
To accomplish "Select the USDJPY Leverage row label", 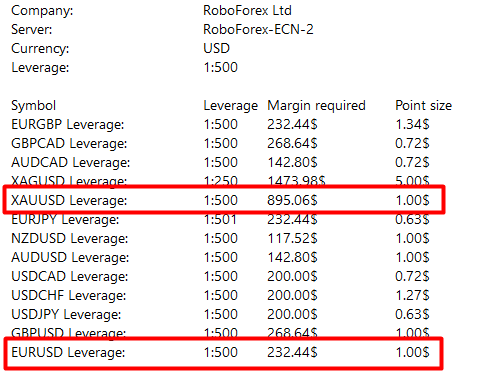I will pos(66,315).
